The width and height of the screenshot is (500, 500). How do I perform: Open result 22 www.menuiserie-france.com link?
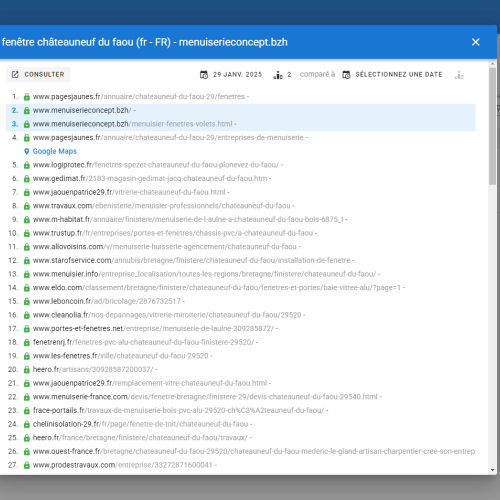point(205,397)
